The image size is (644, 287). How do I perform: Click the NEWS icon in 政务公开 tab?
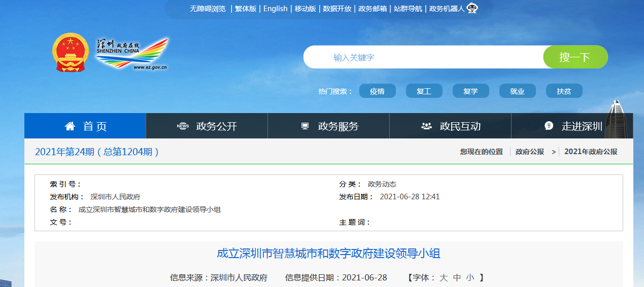click(x=183, y=126)
